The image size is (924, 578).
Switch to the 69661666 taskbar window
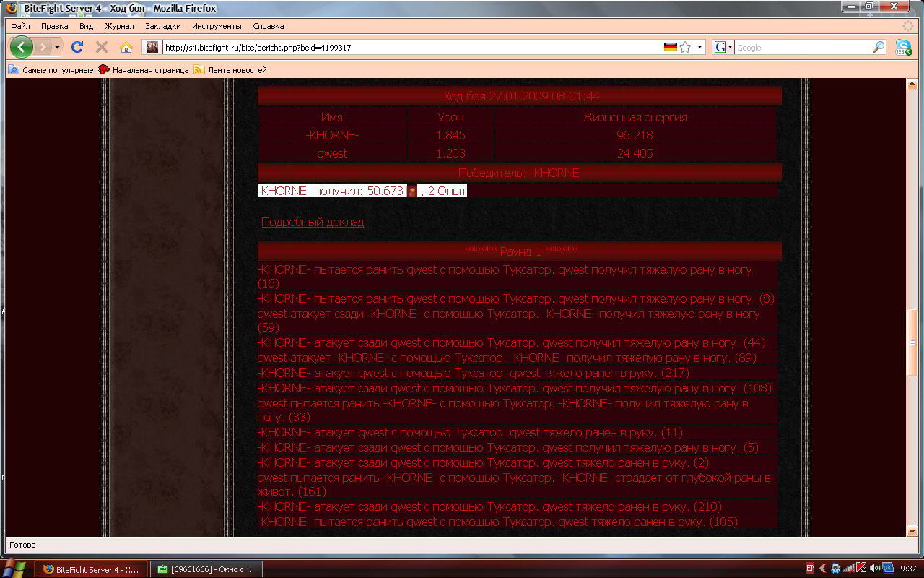206,569
